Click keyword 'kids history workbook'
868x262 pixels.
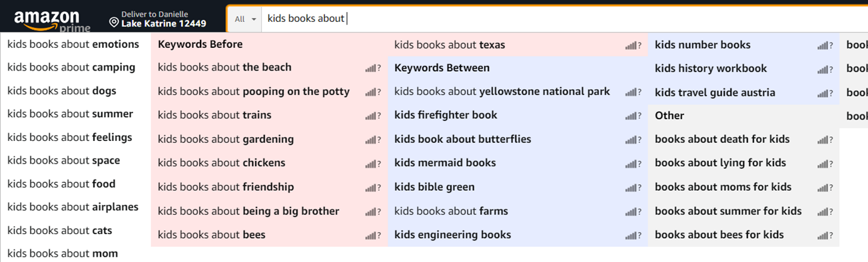click(x=711, y=68)
